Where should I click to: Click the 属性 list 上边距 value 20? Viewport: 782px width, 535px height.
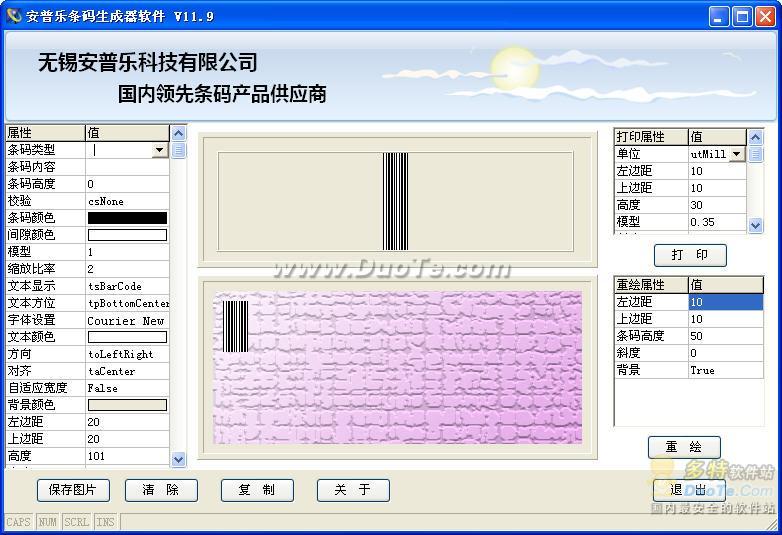[127, 439]
